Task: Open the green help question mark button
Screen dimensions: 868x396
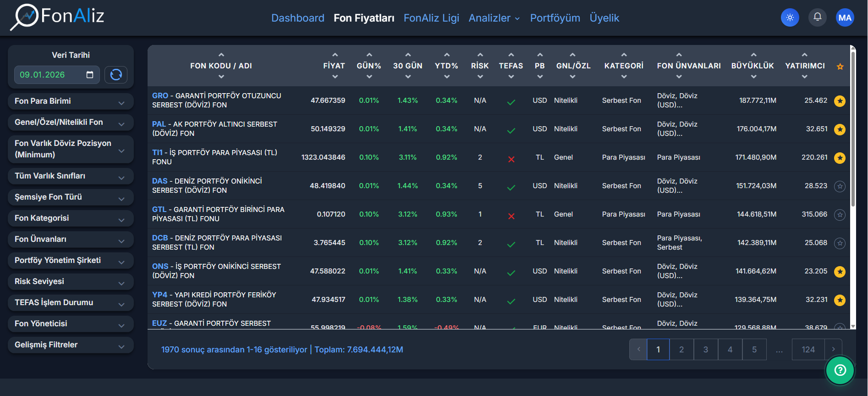Action: pos(840,370)
